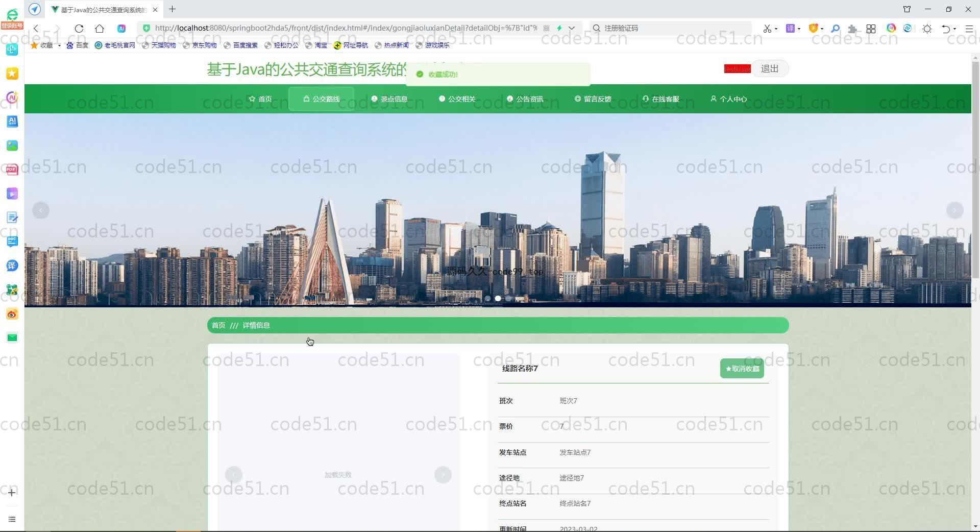Viewport: 980px width, 532px height.
Task: Click the blue magnifier find icon
Action: pyautogui.click(x=836, y=29)
